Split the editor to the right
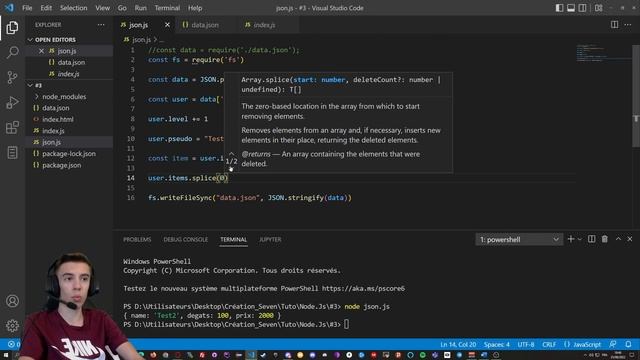 click(x=614, y=24)
